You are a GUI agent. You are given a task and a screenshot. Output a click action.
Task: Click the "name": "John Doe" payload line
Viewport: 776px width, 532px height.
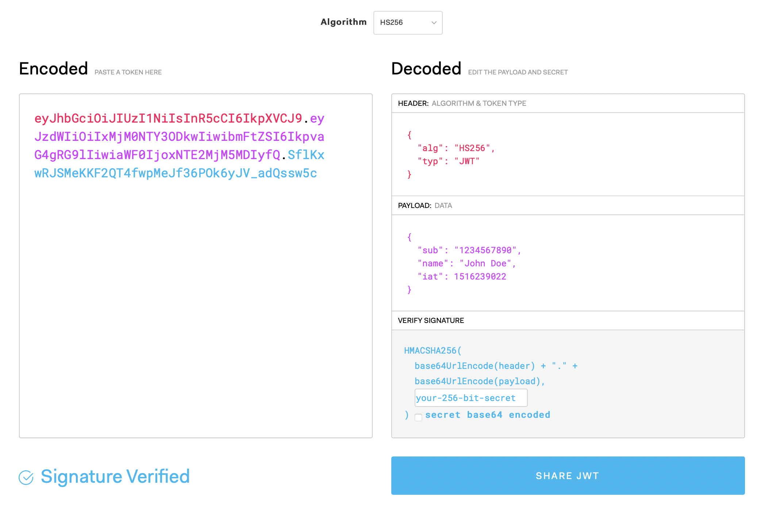tap(466, 263)
